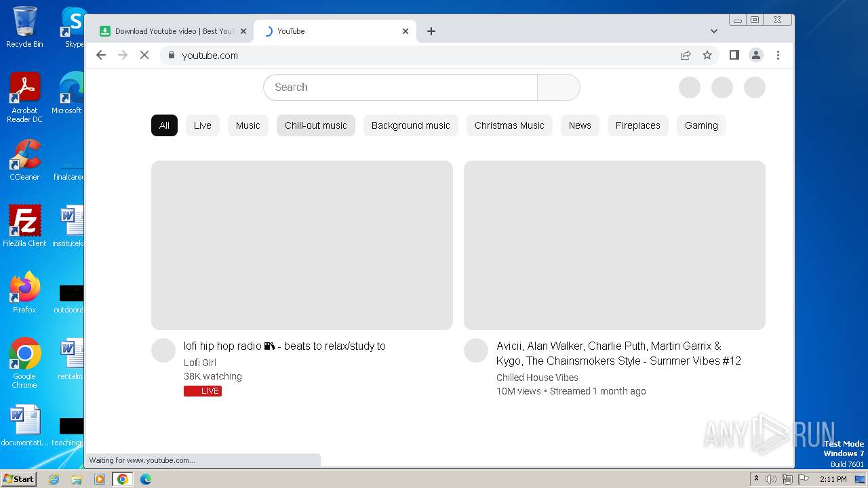
Task: Open Microsoft Edge from the taskbar
Action: click(x=146, y=479)
